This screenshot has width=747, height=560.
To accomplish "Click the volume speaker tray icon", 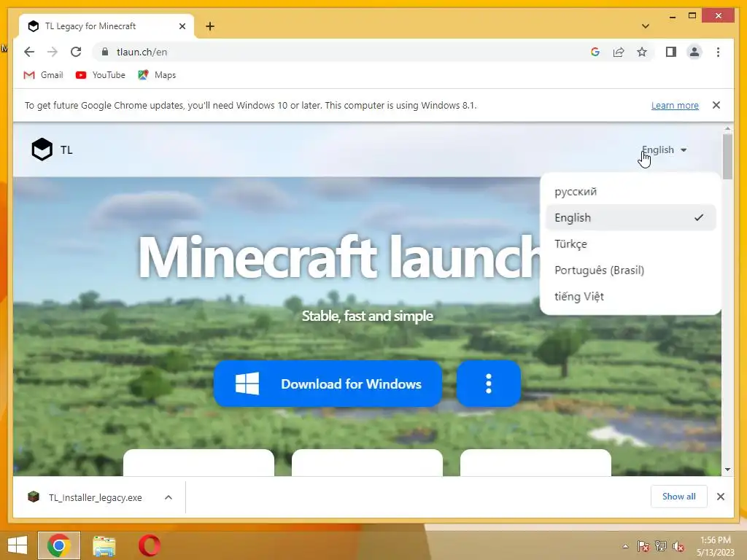I will [x=678, y=546].
